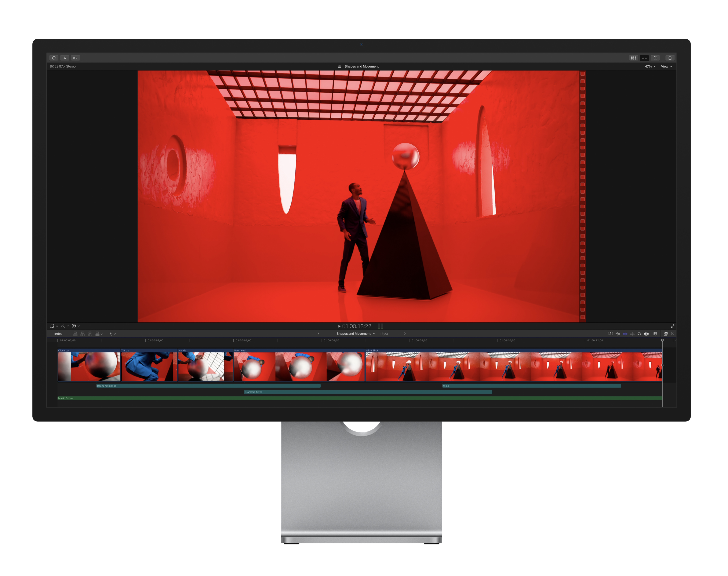Open the Key (keywords) tool in the browser toolbar
This screenshot has height=576, width=728.
coord(76,58)
